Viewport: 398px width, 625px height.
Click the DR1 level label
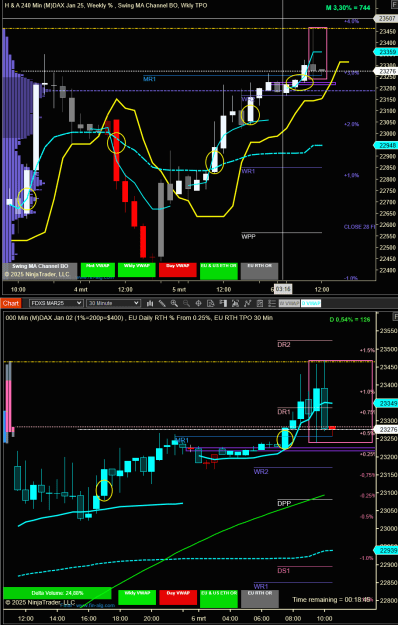point(284,412)
